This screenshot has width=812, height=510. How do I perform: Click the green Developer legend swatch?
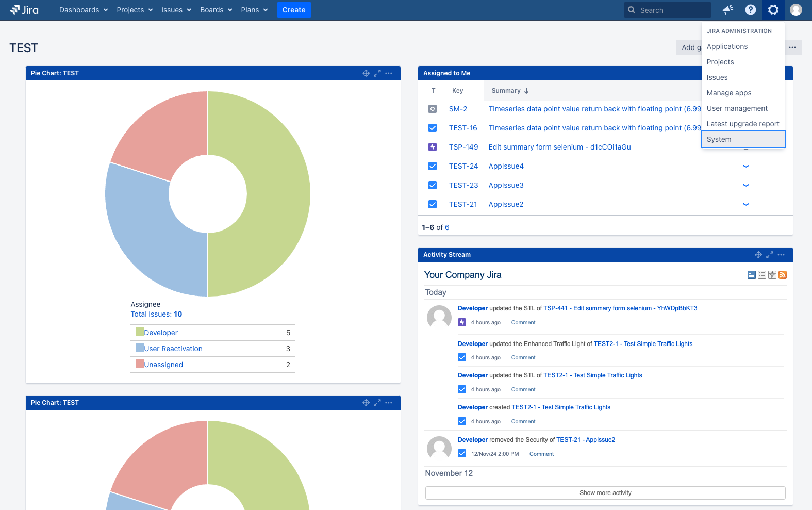pyautogui.click(x=139, y=332)
